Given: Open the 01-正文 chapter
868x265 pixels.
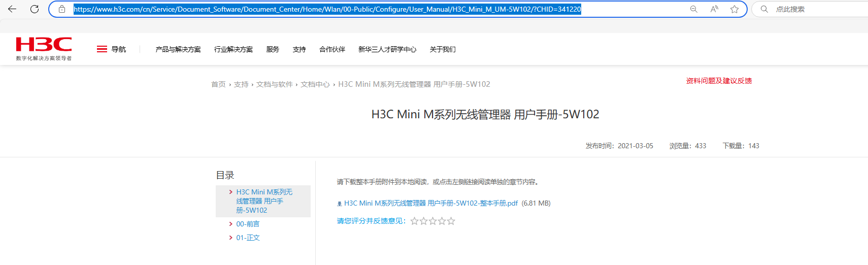Looking at the screenshot, I should tap(248, 238).
